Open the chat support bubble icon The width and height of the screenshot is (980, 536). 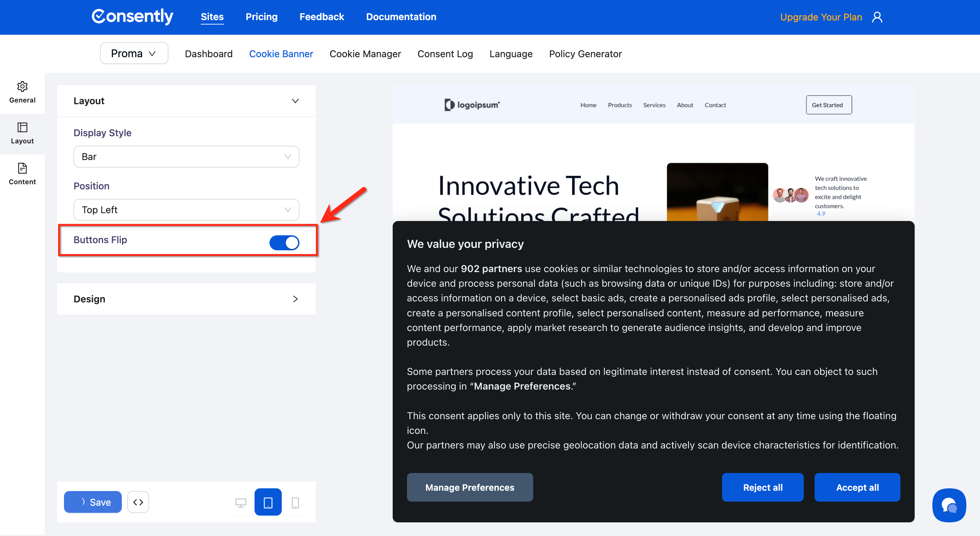point(949,505)
